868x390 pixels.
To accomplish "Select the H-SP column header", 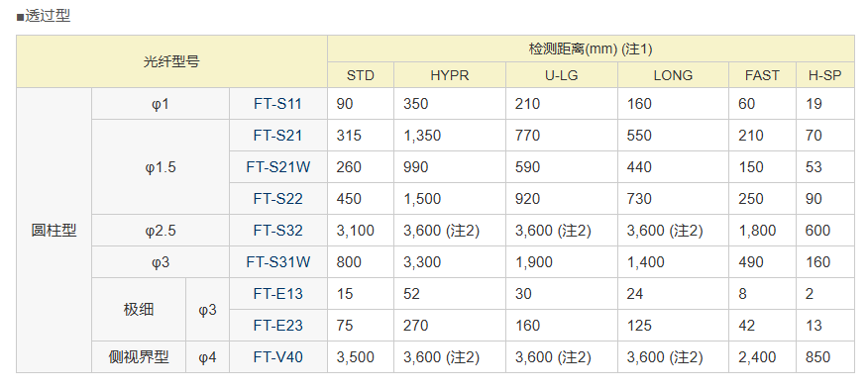I will click(824, 75).
